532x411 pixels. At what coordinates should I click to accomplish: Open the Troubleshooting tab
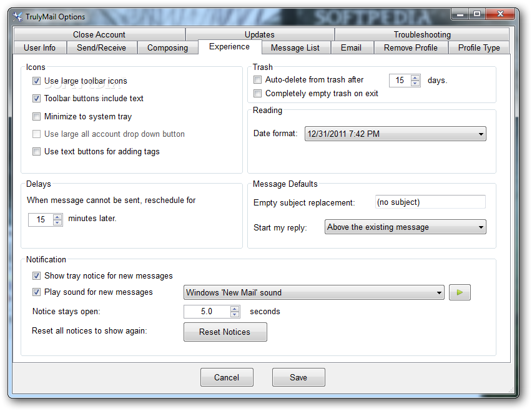[422, 34]
